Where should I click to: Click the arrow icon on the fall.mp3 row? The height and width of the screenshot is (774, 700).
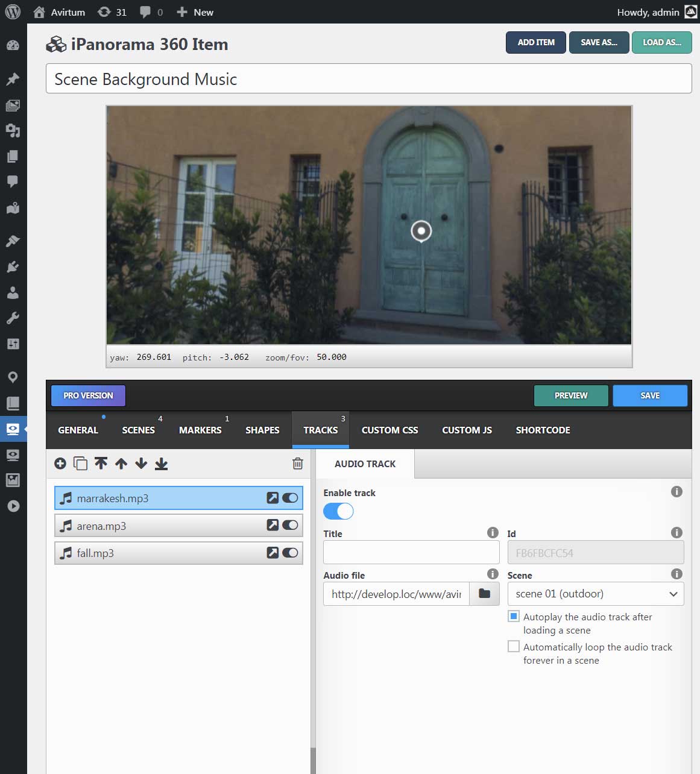click(273, 553)
